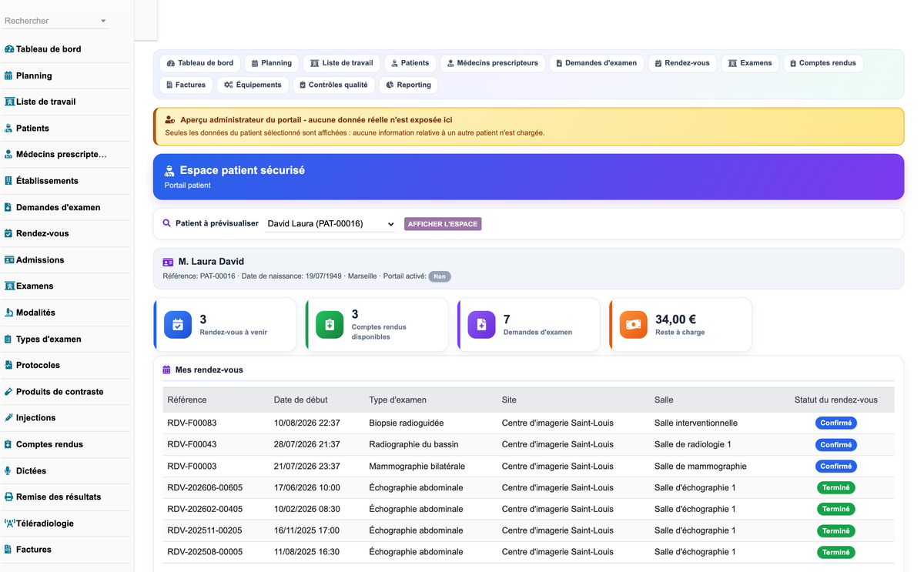This screenshot has height=572, width=924.
Task: Click the Factures sidebar icon
Action: (x=8, y=550)
